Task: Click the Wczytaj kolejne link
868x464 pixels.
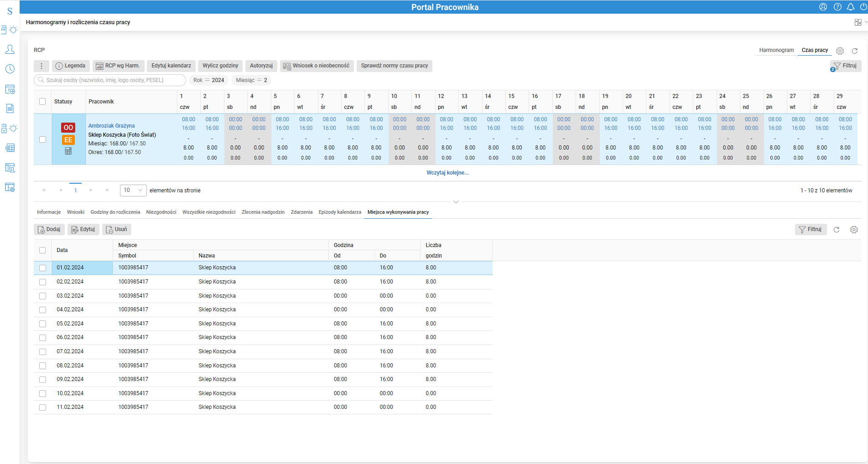Action: click(447, 173)
